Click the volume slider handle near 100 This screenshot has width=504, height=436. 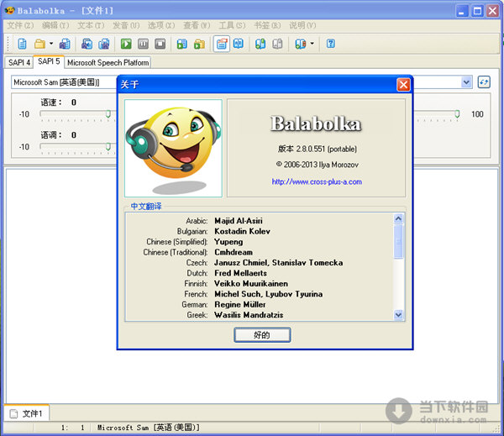[x=457, y=113]
